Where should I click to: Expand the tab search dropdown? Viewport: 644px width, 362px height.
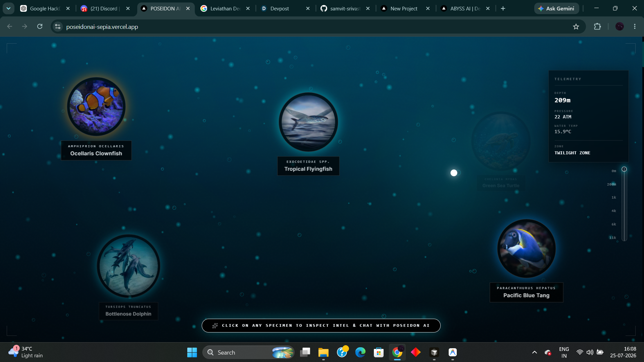(x=8, y=8)
